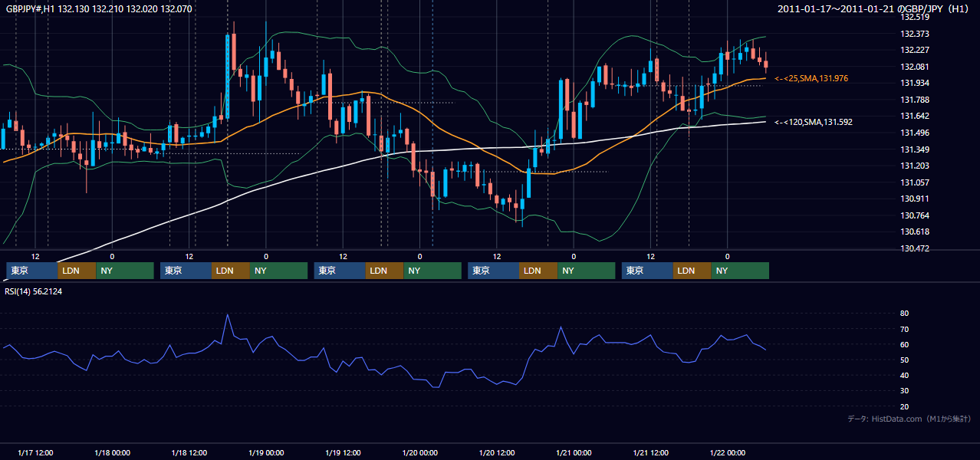
Task: Click the 1/21 12:00 time label
Action: tap(651, 453)
